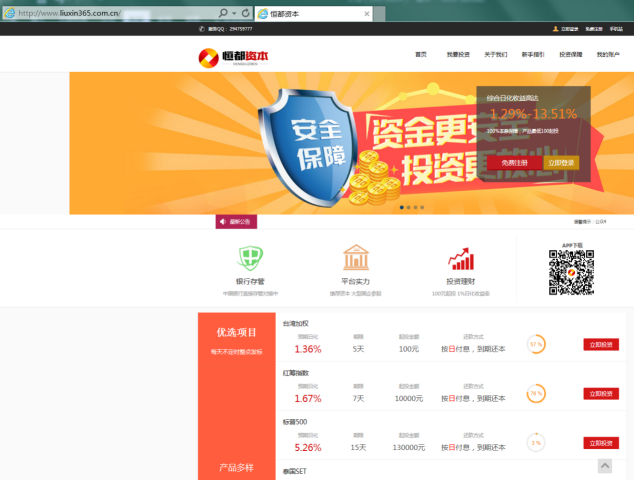Click the 投资理财 chart icon
Viewport: 634px width, 480px height.
(x=461, y=259)
